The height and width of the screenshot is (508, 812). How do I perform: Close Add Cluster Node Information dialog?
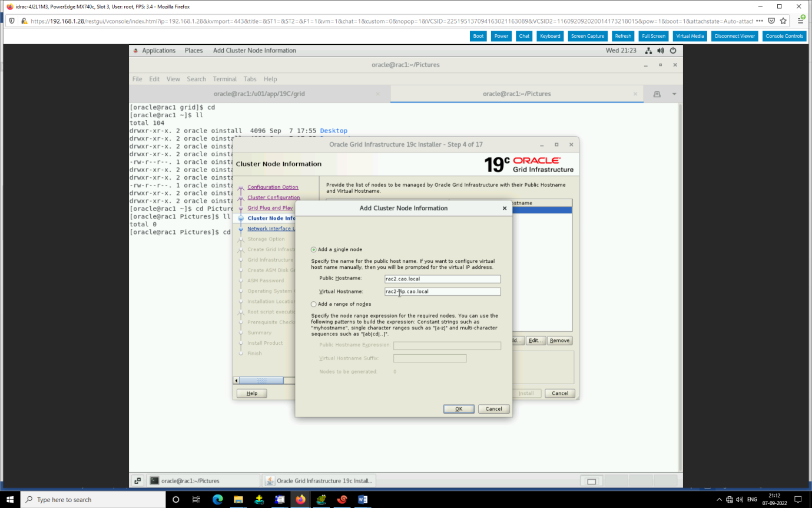(x=504, y=208)
